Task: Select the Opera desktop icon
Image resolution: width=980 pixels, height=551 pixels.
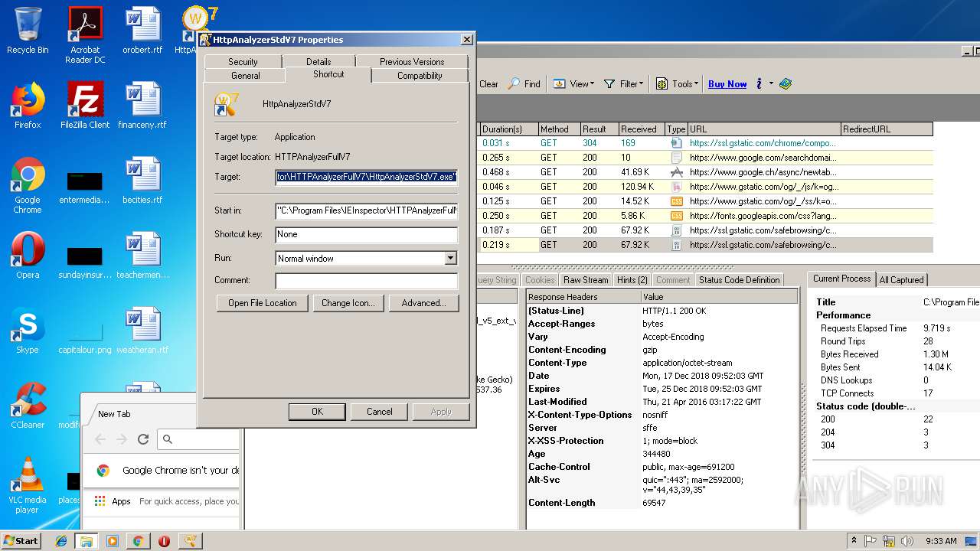Action: click(28, 256)
